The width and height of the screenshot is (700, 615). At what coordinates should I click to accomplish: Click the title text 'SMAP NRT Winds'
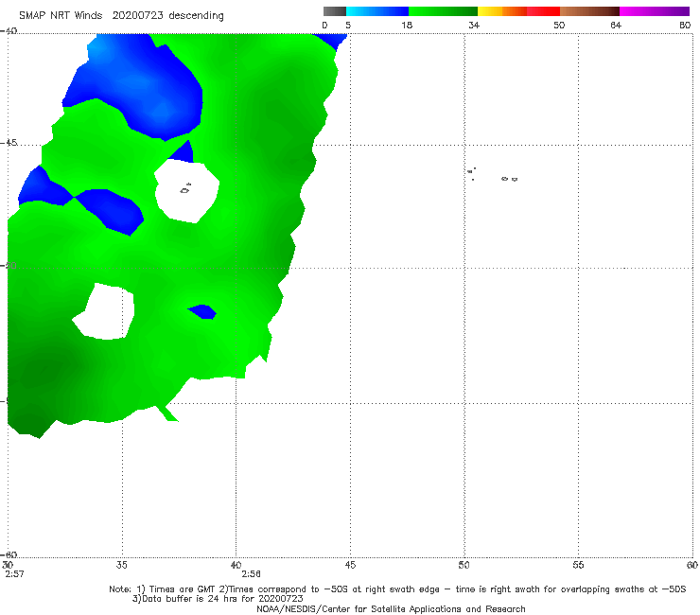[61, 15]
